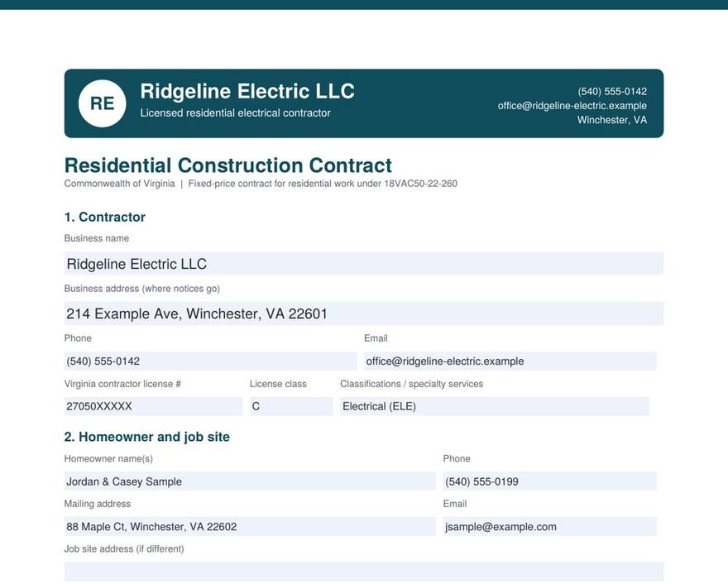
Task: Click the License class label
Action: click(x=278, y=384)
